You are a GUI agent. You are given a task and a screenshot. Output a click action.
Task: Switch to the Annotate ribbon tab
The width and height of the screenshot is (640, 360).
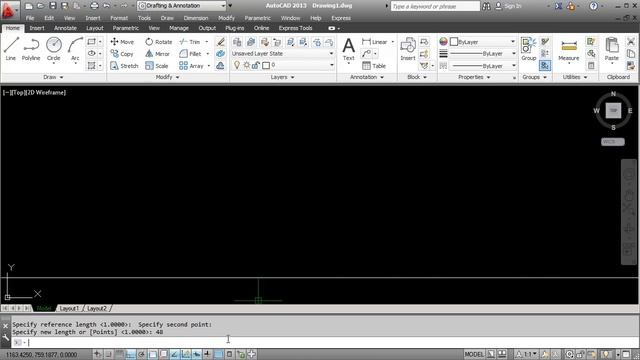click(65, 28)
